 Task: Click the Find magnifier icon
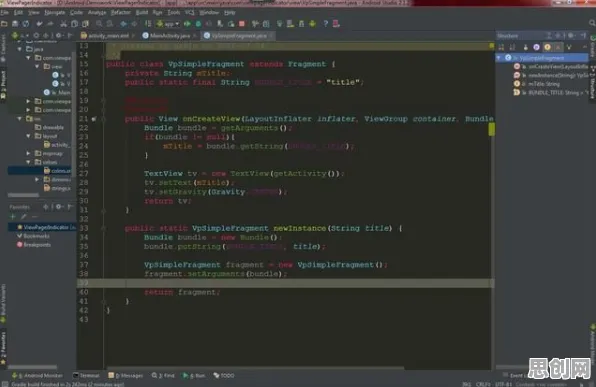pos(99,24)
